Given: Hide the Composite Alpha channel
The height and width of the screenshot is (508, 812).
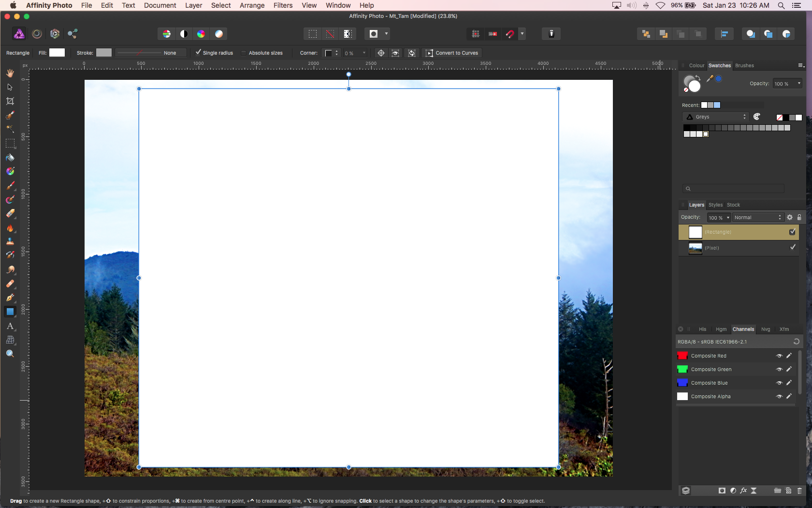Looking at the screenshot, I should (779, 397).
